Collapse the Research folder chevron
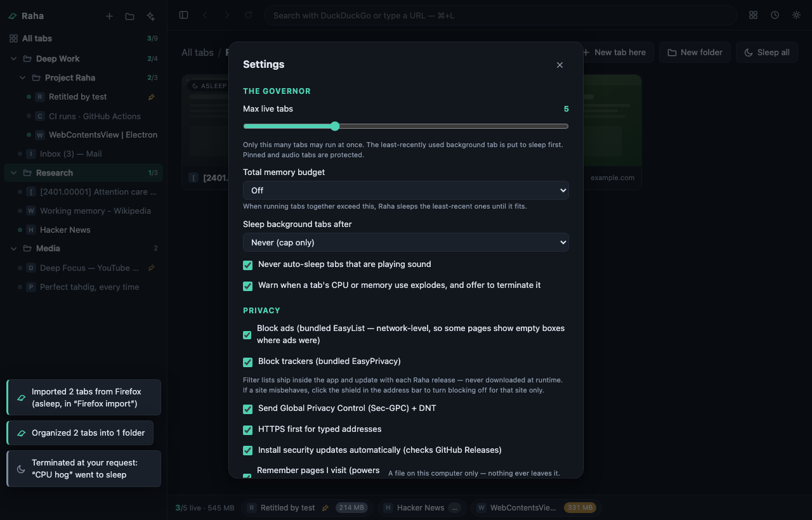The image size is (812, 520). coord(14,173)
